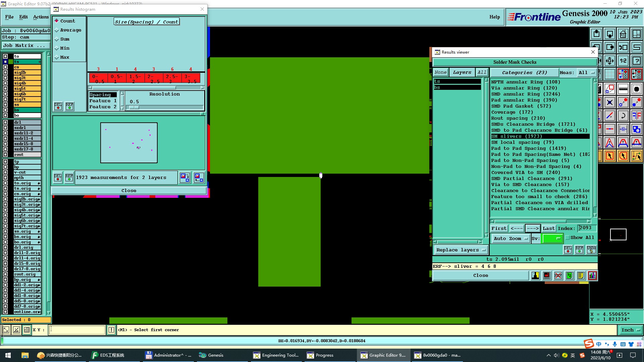Toggle the sig2b layer checkbox
Screen dimensions: 644x362
(x=5, y=72)
